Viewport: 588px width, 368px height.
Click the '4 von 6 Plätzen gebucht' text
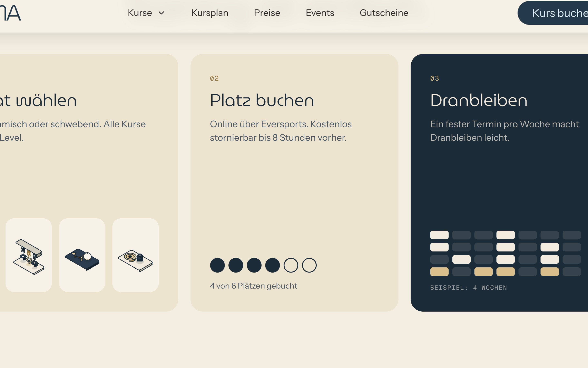253,286
